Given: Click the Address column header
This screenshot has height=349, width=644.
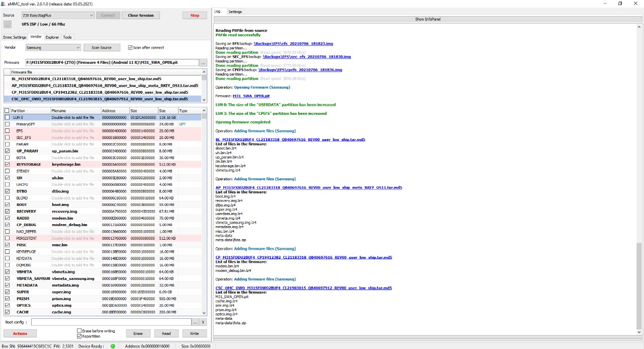Looking at the screenshot, I should click(115, 111).
